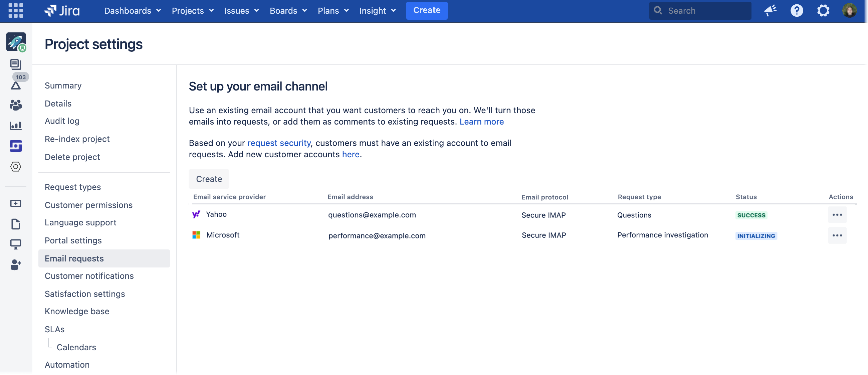868x375 pixels.
Task: Open the user profile avatar
Action: click(x=849, y=10)
